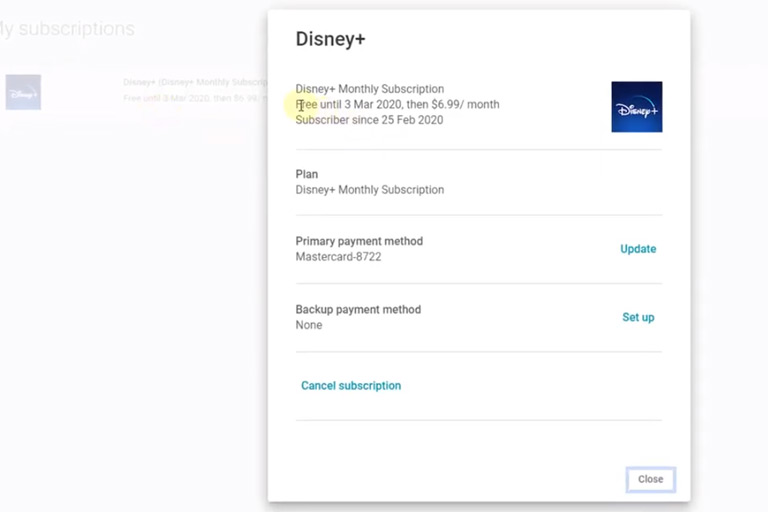The height and width of the screenshot is (512, 768).
Task: Click the Mastercard-8722 payment text
Action: click(x=338, y=257)
